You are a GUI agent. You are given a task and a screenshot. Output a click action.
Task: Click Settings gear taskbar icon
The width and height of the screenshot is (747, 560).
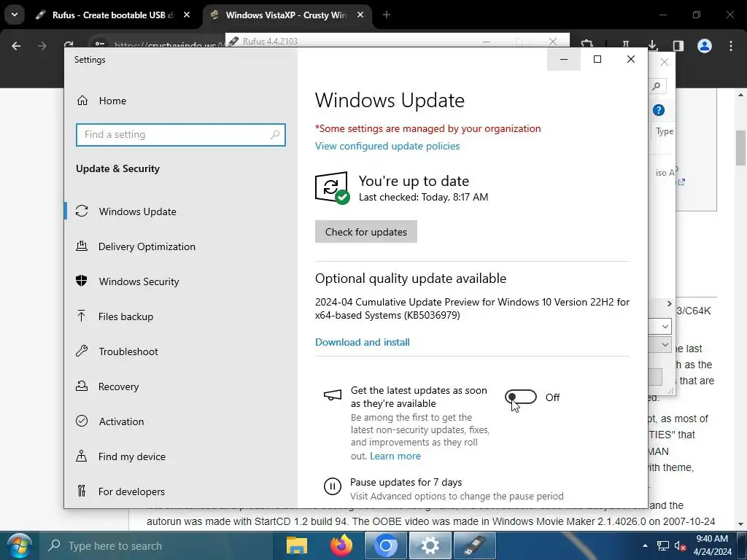430,545
